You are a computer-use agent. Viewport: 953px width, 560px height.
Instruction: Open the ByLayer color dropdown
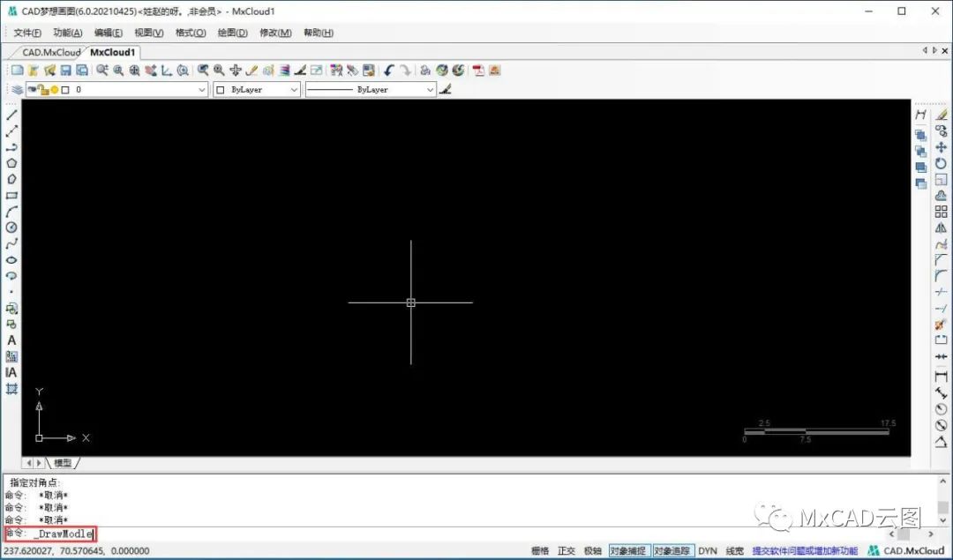257,89
